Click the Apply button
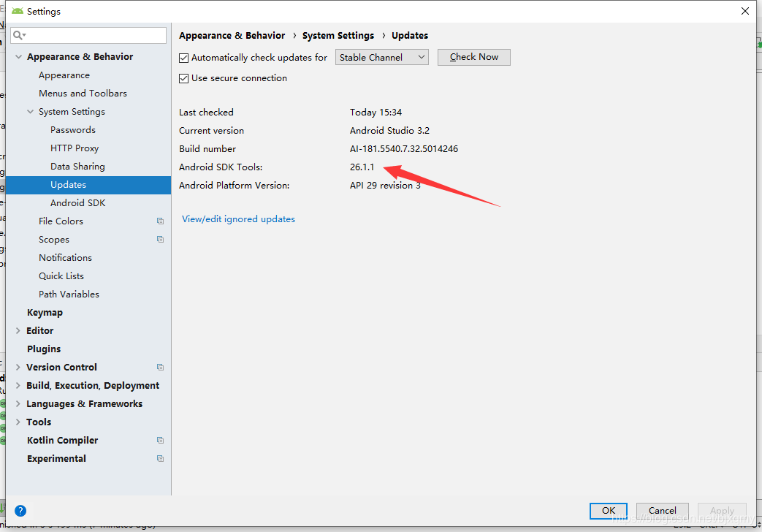This screenshot has width=762, height=532. tap(722, 511)
